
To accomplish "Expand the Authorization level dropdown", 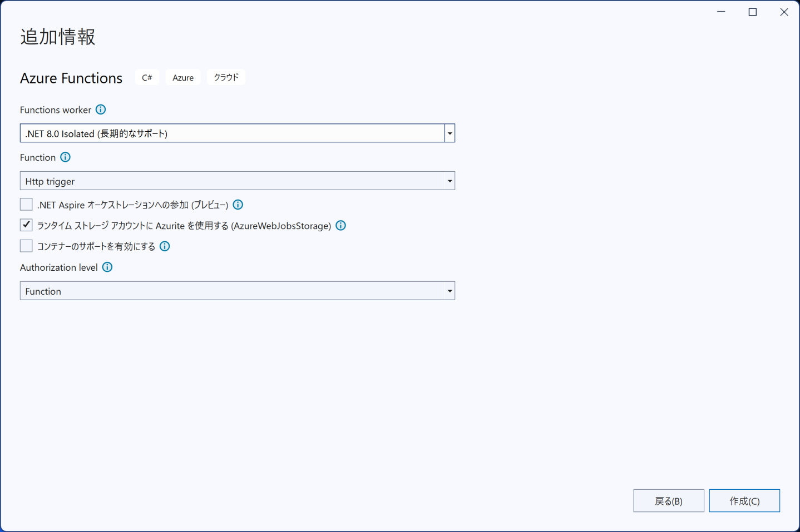I will click(238, 291).
